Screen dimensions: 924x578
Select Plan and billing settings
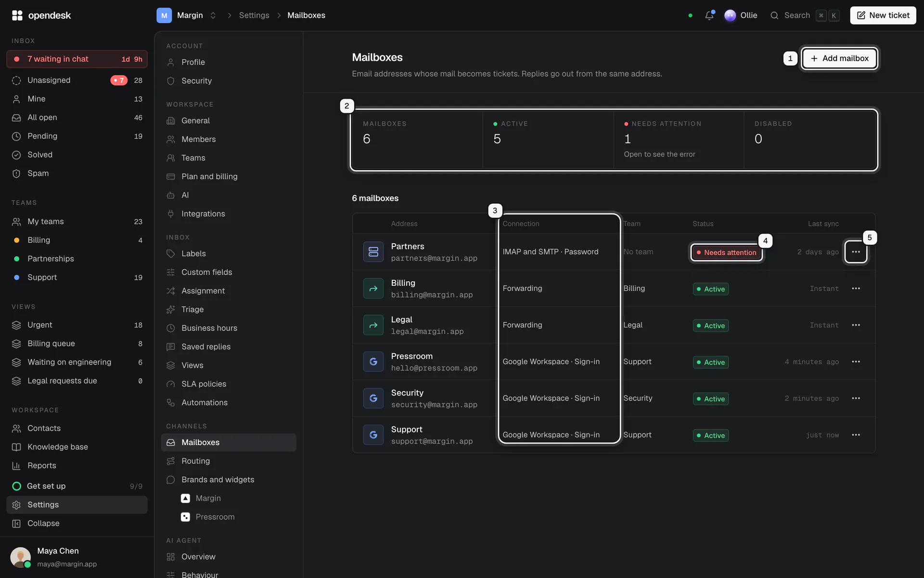(229, 177)
